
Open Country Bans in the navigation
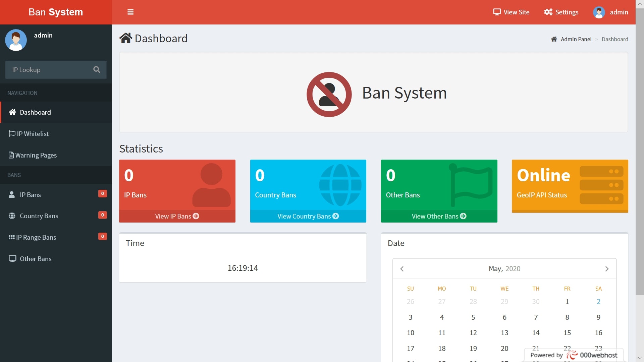[x=39, y=216]
